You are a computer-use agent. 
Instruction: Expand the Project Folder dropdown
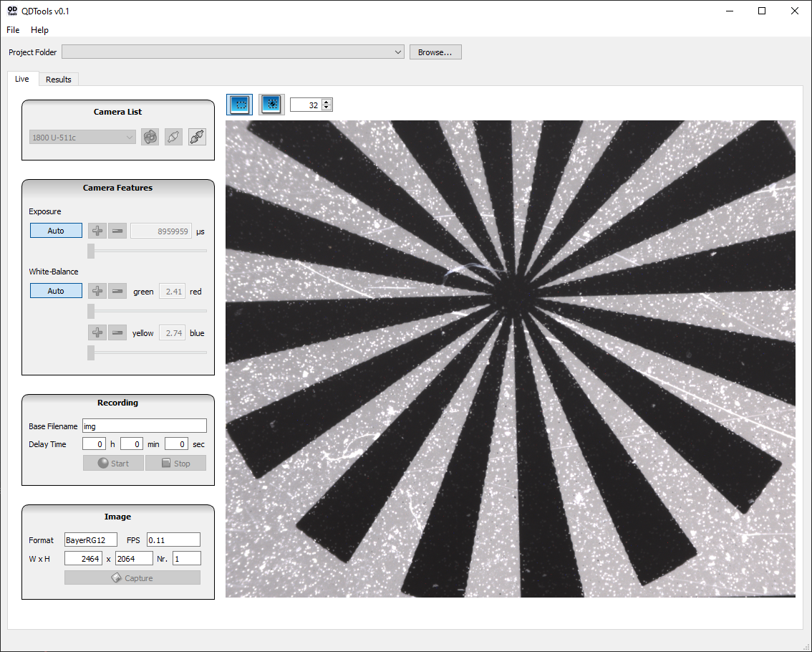pos(398,52)
